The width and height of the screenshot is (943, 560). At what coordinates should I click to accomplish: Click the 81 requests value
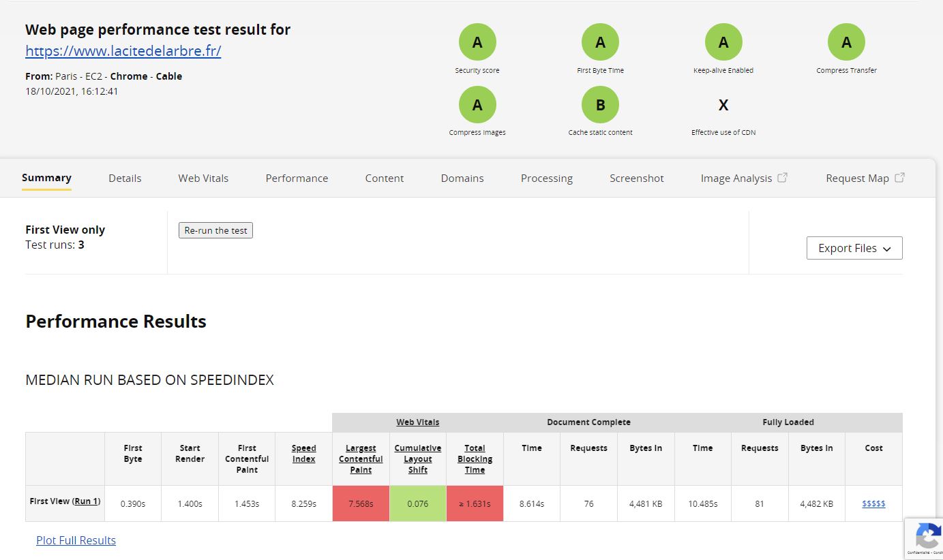pos(760,504)
